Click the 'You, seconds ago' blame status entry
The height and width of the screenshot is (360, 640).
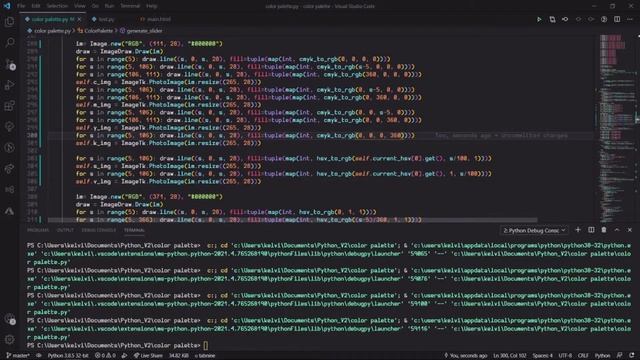(465, 356)
